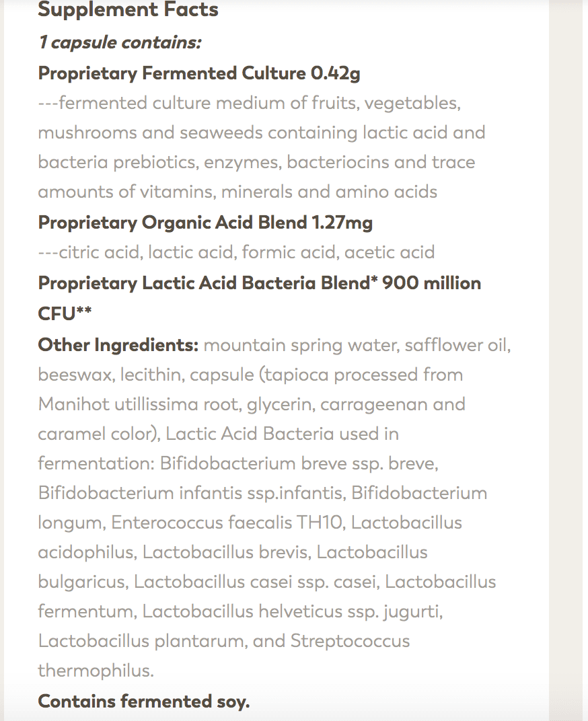
Task: Click the 'amounts of vitamins, minerals' line
Action: click(237, 192)
